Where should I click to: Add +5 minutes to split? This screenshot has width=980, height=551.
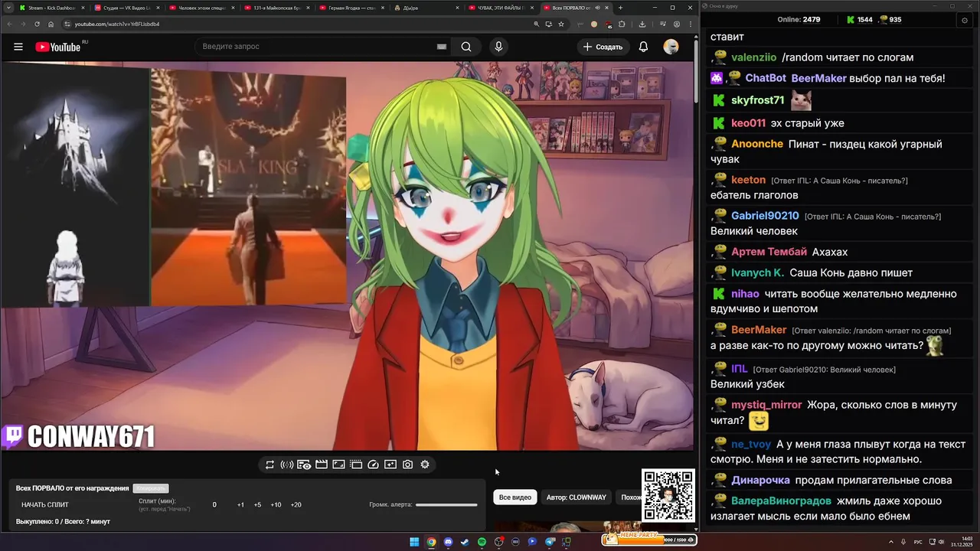coord(257,505)
